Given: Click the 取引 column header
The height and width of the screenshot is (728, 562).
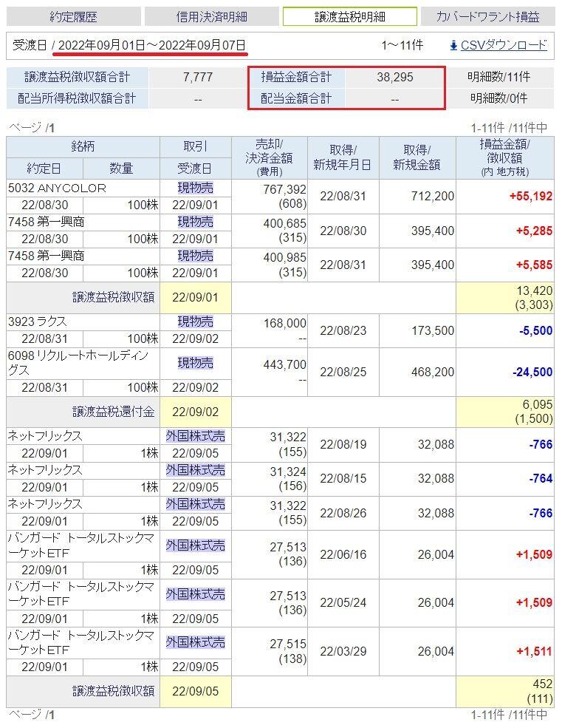Looking at the screenshot, I should [x=196, y=147].
